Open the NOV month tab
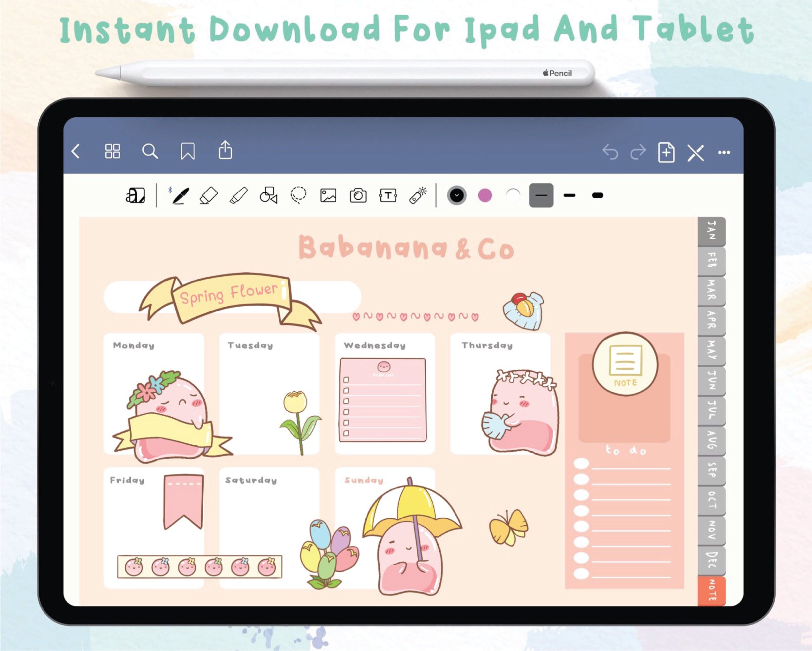Viewport: 812px width, 651px height. coord(711,531)
